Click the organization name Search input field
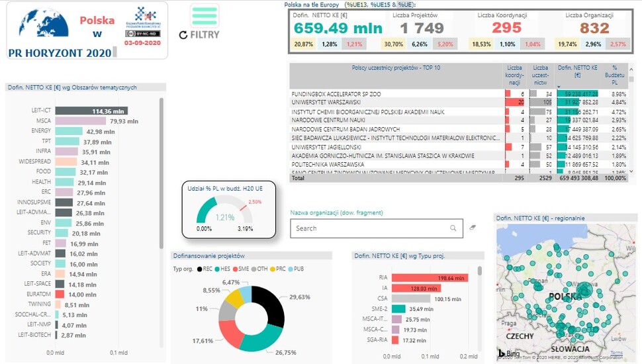Image resolution: width=642 pixels, height=364 pixels. click(x=368, y=228)
